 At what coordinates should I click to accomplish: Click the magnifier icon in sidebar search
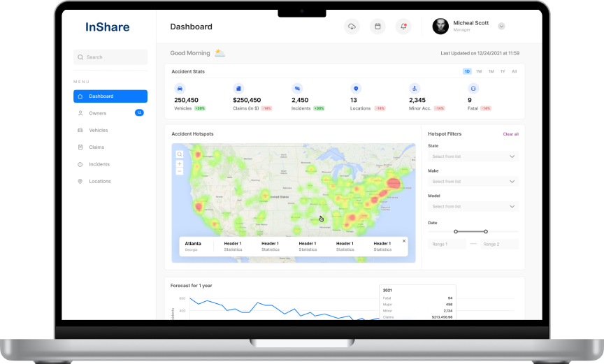(80, 57)
